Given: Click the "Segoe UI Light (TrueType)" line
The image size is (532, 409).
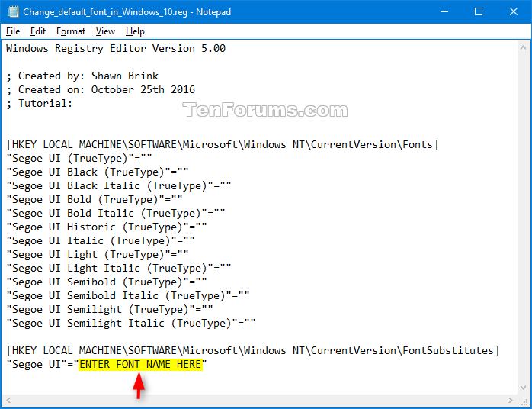Looking at the screenshot, I should (x=98, y=254).
